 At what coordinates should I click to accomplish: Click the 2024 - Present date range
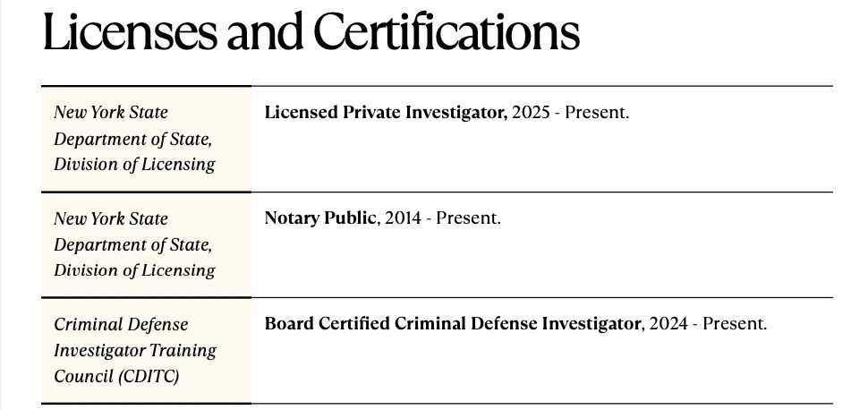708,323
